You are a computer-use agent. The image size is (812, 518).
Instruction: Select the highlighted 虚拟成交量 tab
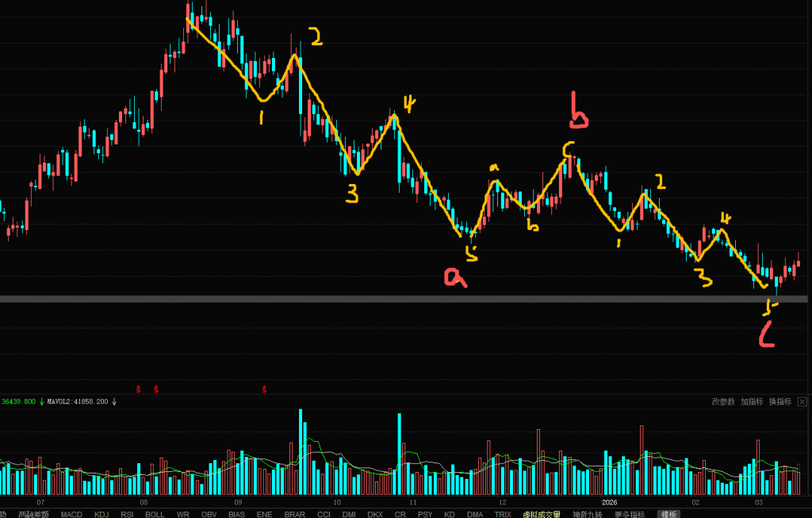coord(542,514)
